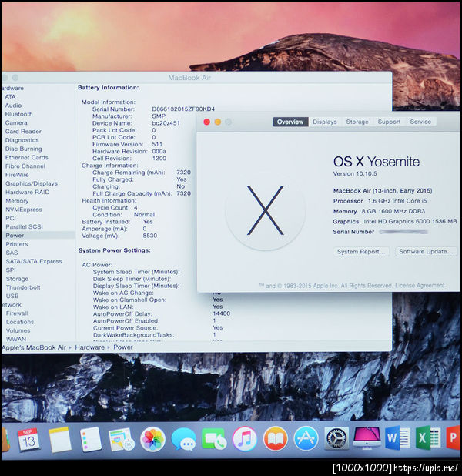Select FireWire in the sidebar
This screenshot has width=462, height=476.
coord(17,175)
